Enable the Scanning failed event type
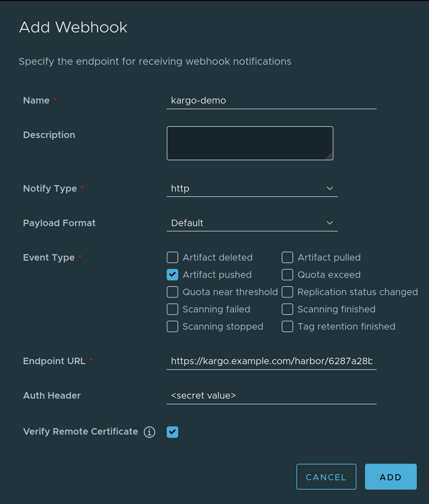This screenshot has width=429, height=504. tap(172, 309)
